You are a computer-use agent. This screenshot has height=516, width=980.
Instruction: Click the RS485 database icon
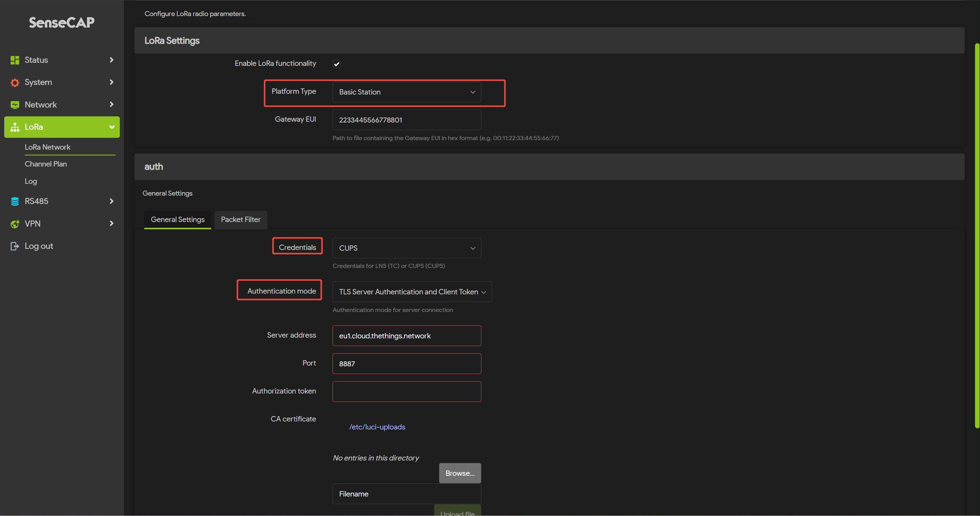click(x=15, y=201)
